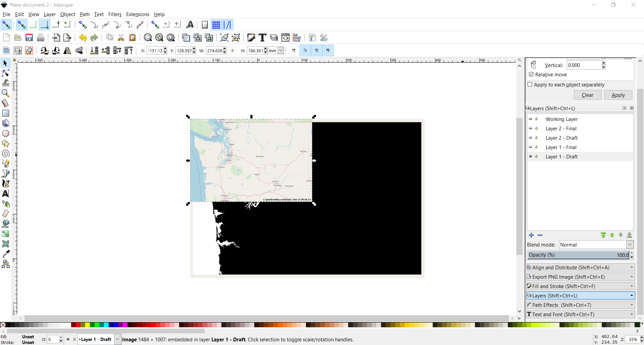
Task: Delete current layer with minus button
Action: 540,235
